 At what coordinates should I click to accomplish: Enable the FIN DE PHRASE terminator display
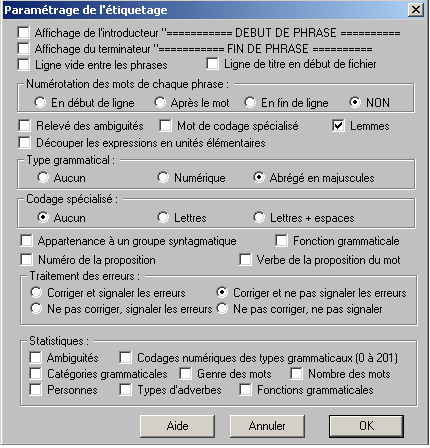[24, 49]
